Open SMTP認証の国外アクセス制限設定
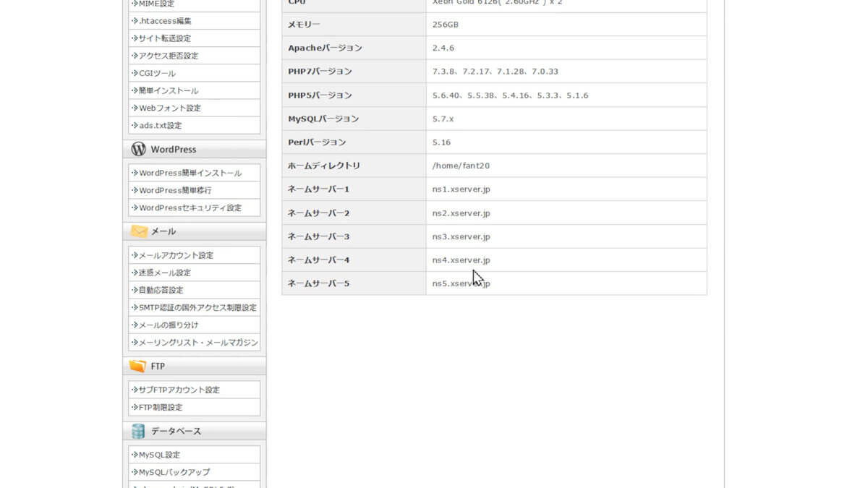Screen dimensions: 868x488 pyautogui.click(x=197, y=307)
